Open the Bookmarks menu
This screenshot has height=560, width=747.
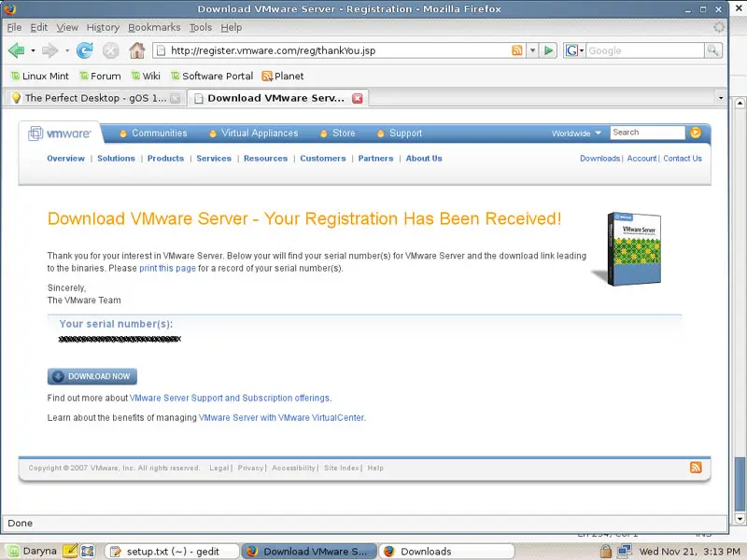(154, 28)
